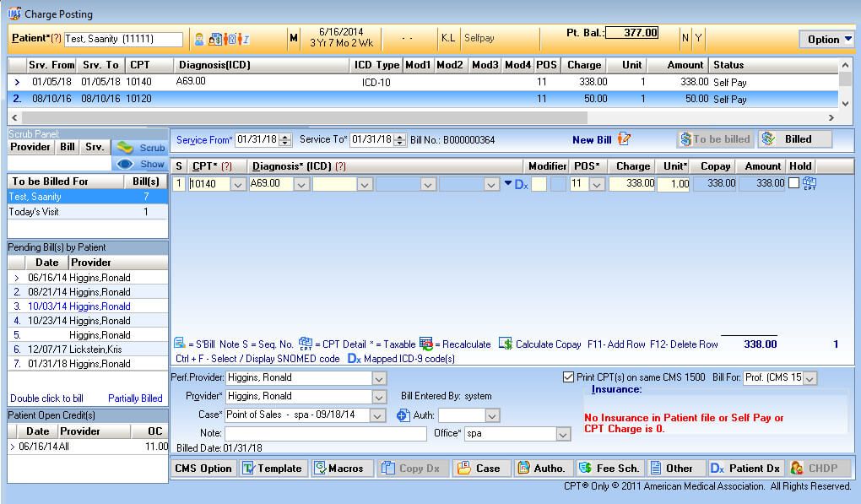Click the Note input field
The width and height of the screenshot is (861, 504).
coord(326,433)
